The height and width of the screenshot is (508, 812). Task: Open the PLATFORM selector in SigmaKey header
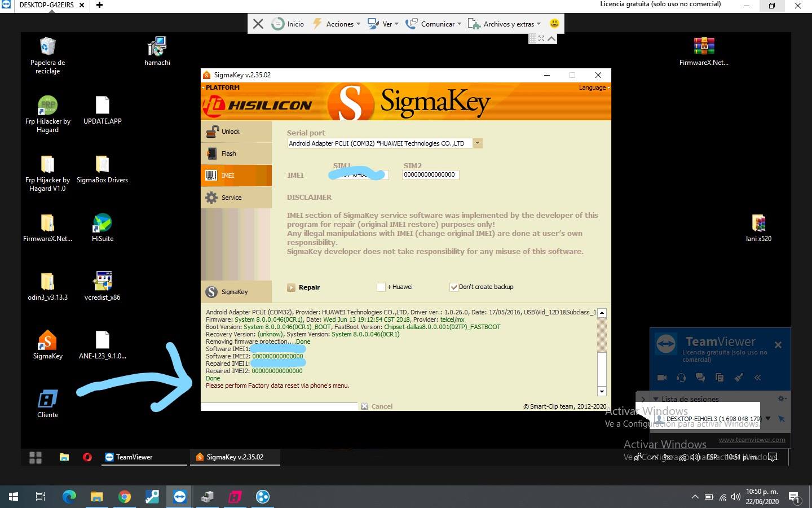coord(221,87)
